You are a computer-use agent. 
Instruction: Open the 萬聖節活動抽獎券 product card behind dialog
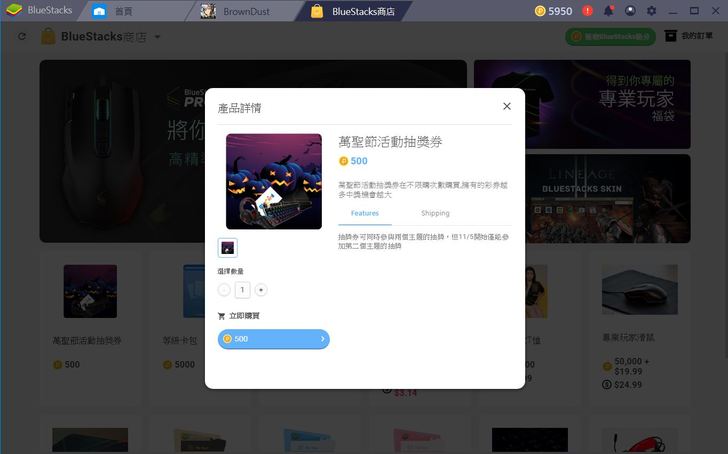coord(90,329)
